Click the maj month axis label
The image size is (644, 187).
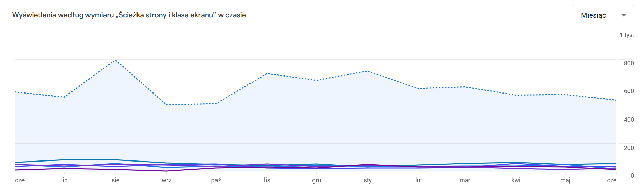click(565, 180)
